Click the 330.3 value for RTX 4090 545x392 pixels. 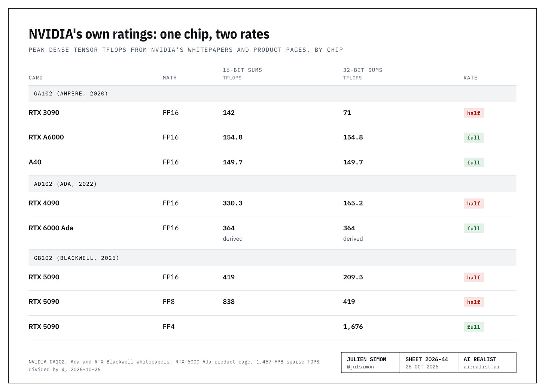point(232,203)
